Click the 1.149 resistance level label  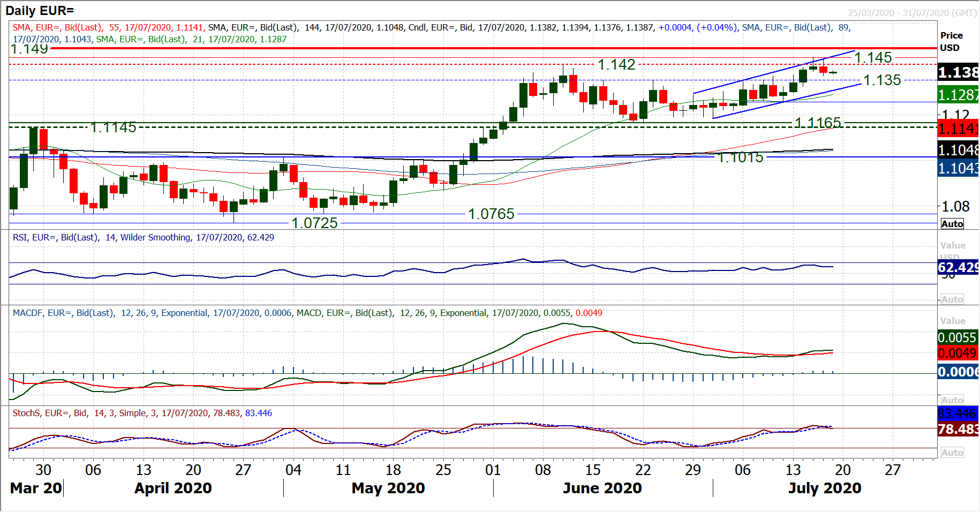[29, 49]
